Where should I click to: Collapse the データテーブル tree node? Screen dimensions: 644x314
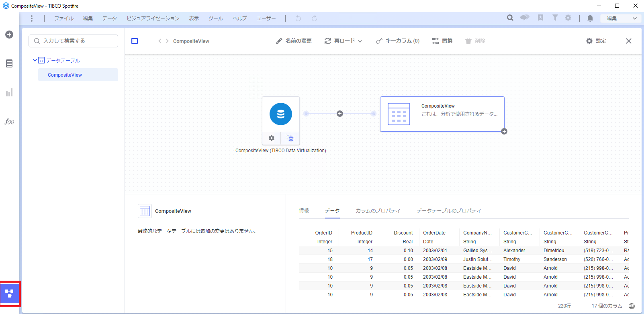35,60
